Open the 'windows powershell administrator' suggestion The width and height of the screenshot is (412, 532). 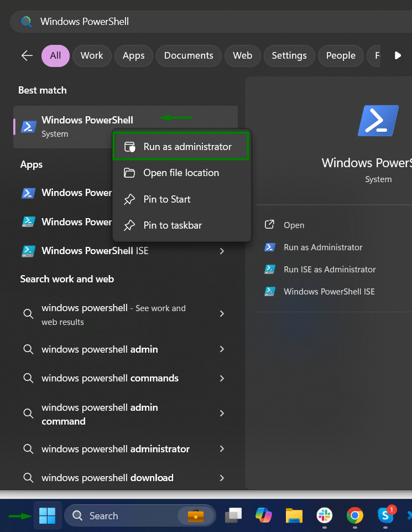pyautogui.click(x=126, y=449)
